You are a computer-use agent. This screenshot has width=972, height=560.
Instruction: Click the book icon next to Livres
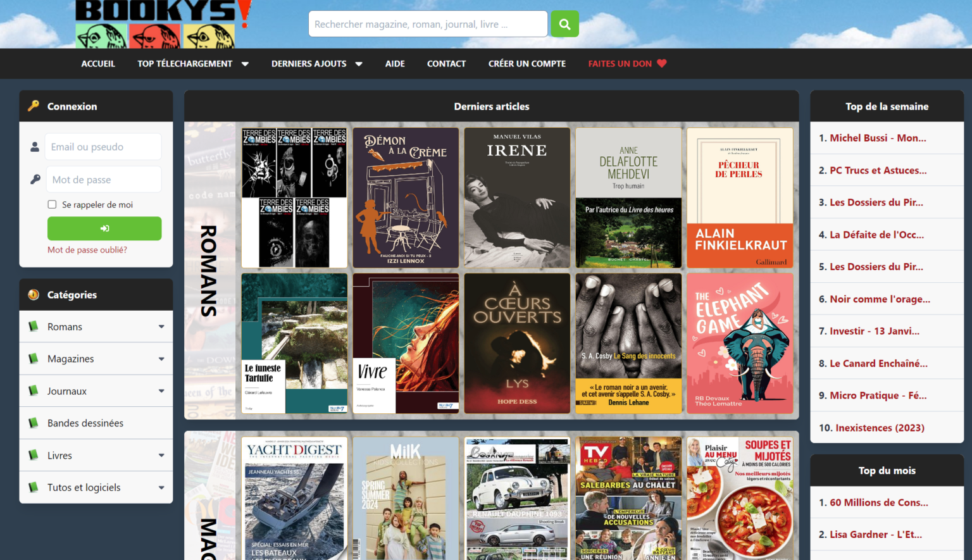(34, 455)
